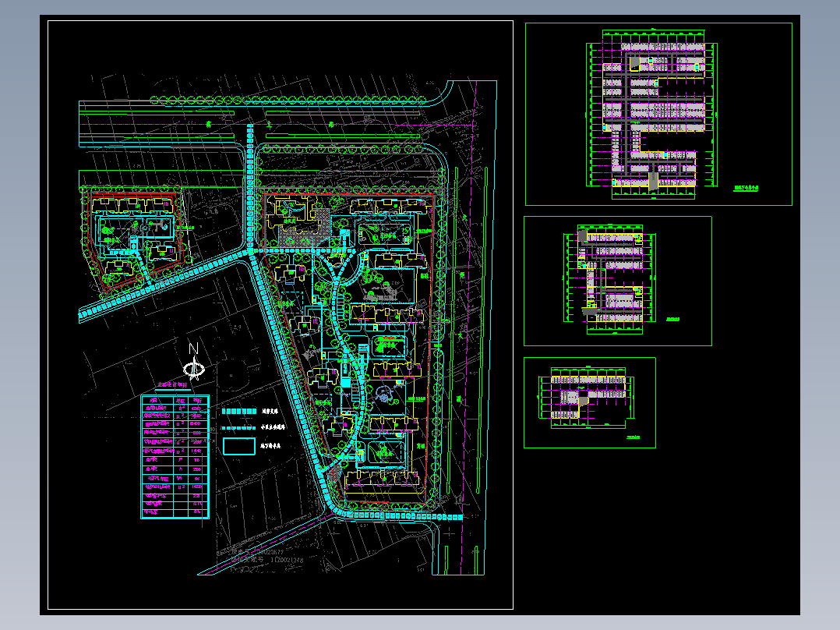Click the small-block cyan legend bar

coord(239,428)
